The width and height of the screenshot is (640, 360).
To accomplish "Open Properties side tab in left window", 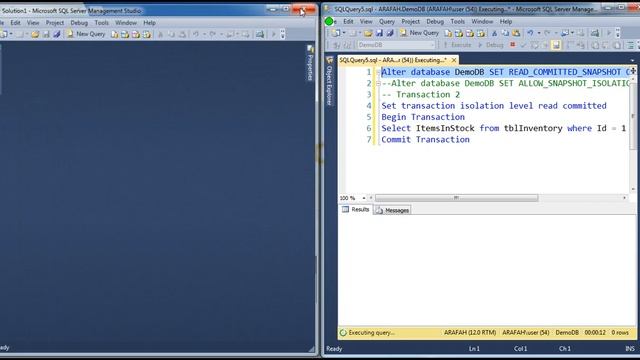I will click(x=310, y=63).
